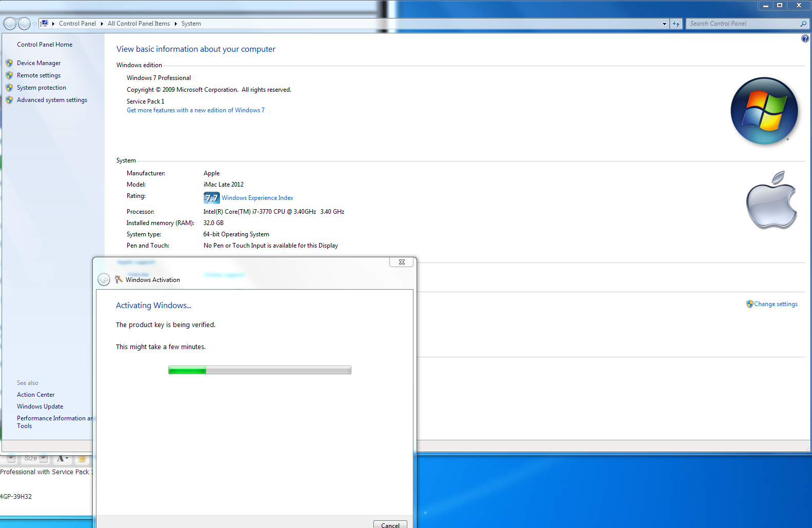Open Remote settings
Screen dimensions: 812x528
coord(38,75)
